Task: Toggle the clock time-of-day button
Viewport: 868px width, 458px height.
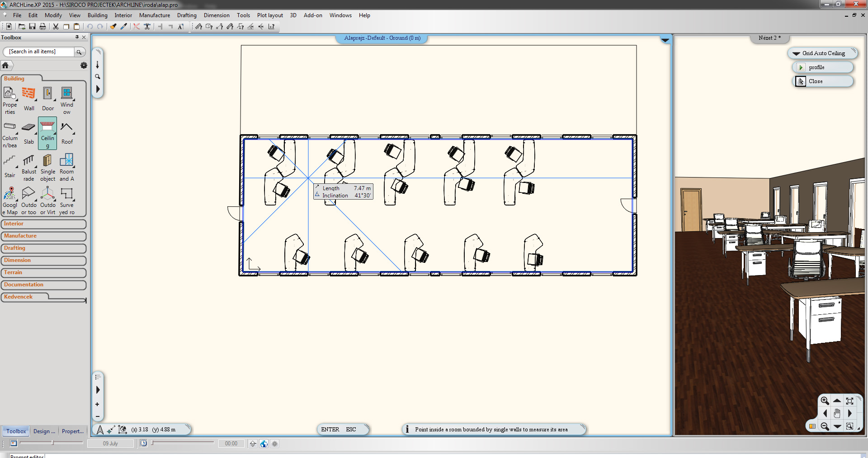Action: [144, 444]
